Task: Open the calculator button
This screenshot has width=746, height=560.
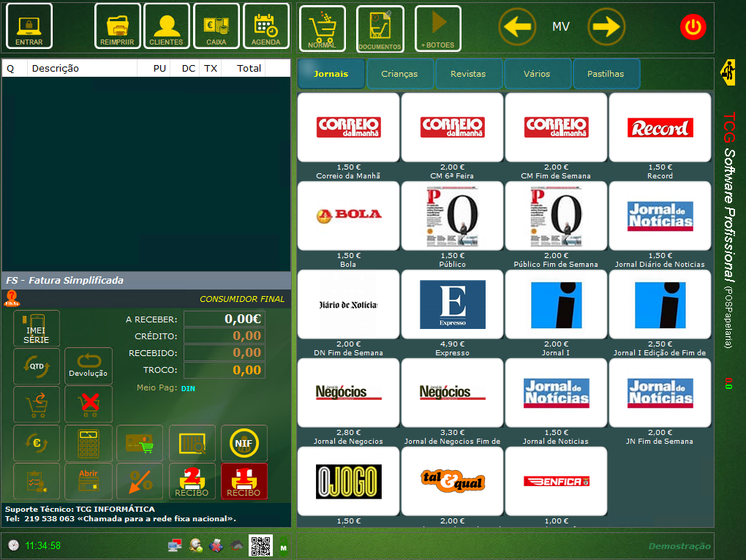Action: [88, 443]
